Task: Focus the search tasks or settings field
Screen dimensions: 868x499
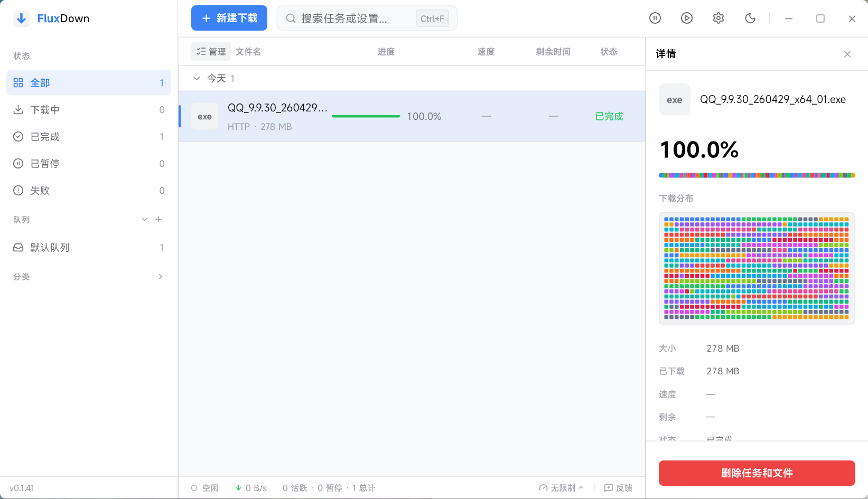Action: 367,18
